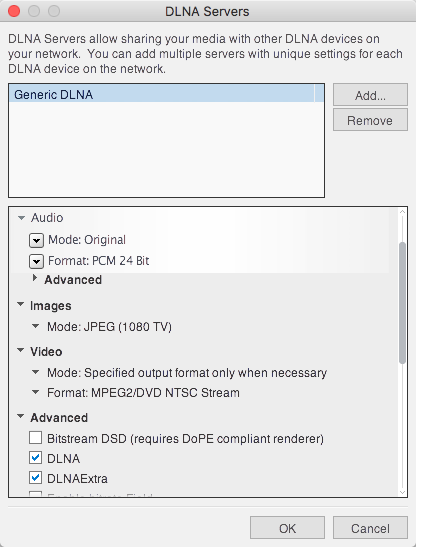Click the settings list scrollbar thumb
This screenshot has height=547, width=437.
click(x=402, y=303)
